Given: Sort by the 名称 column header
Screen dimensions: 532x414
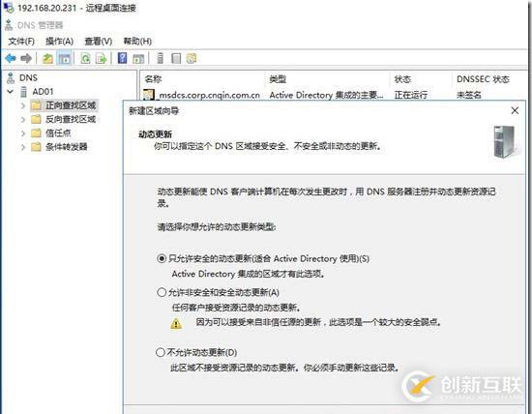Looking at the screenshot, I should click(202, 79).
